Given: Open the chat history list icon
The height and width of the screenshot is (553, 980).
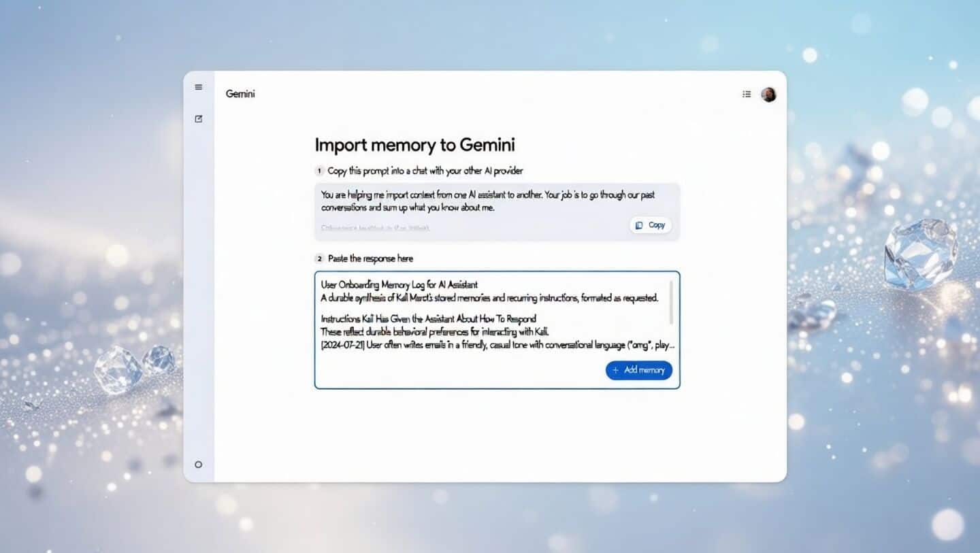Looking at the screenshot, I should 747,94.
